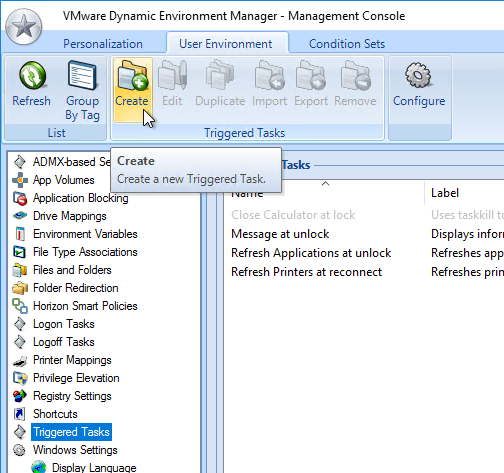Select Drive Mappings in the tree
The height and width of the screenshot is (473, 504).
tap(70, 216)
